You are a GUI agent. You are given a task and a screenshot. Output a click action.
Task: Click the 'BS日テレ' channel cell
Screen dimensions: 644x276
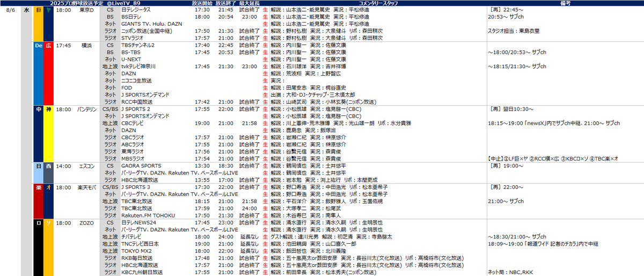tap(131, 17)
